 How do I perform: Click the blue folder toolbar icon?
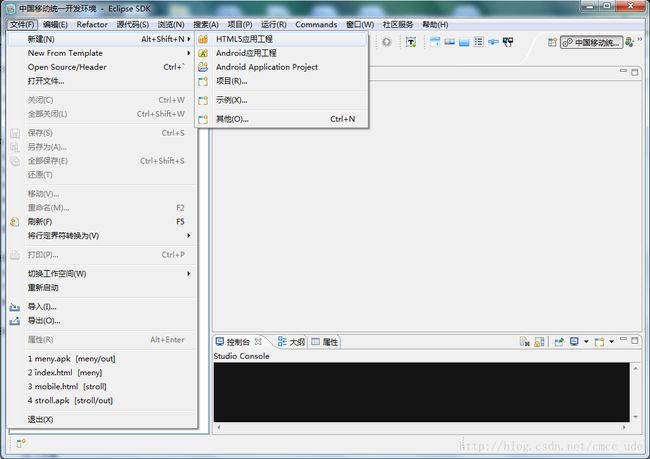click(x=464, y=42)
